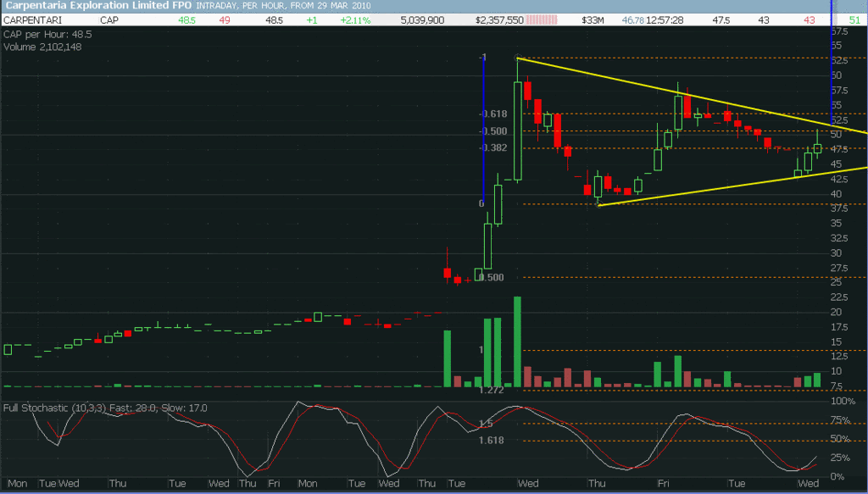The image size is (868, 494).
Task: Click the INTRADAY, PER HOUR, FROM 29 MAR 2010 label
Action: [283, 6]
